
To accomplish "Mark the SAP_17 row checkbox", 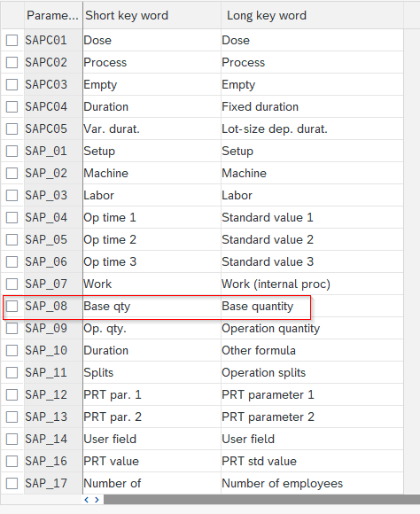I will 12,483.
